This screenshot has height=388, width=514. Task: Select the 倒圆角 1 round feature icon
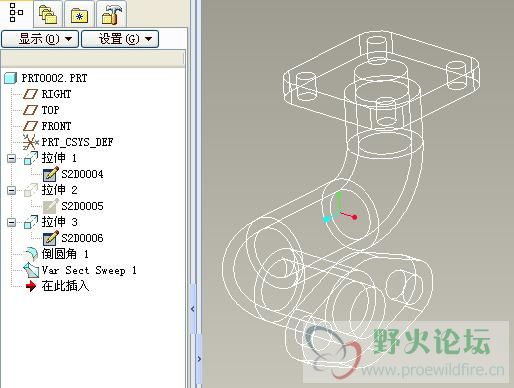click(x=31, y=254)
